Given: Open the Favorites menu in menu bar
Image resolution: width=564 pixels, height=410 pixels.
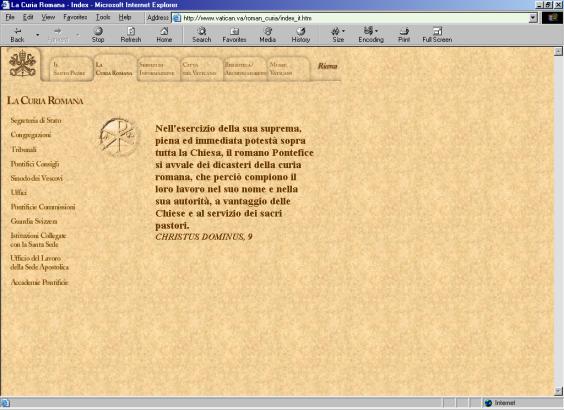Looking at the screenshot, I should click(75, 17).
